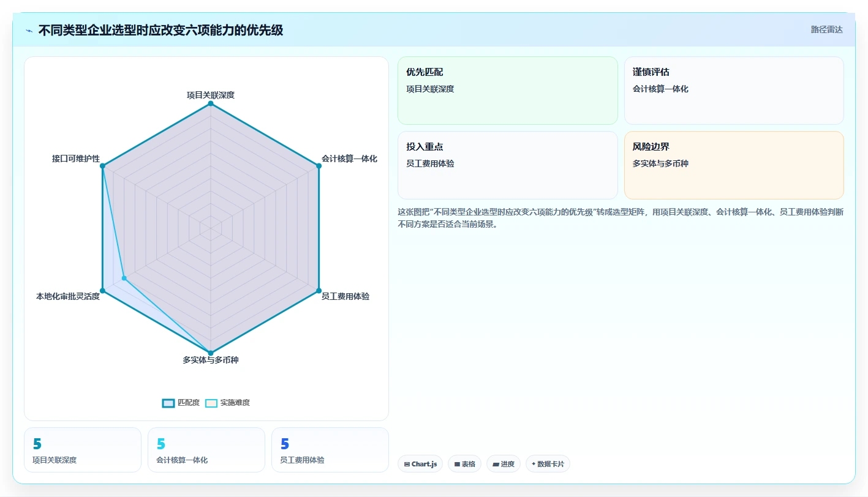Click the 路径雷达 label in header
868x497 pixels.
826,29
